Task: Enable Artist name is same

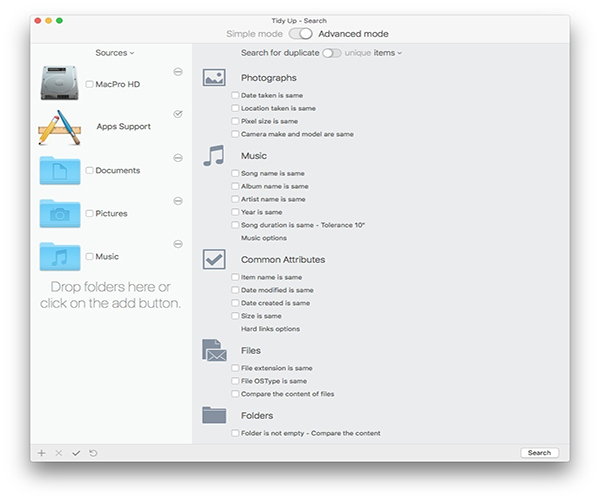Action: coord(235,199)
